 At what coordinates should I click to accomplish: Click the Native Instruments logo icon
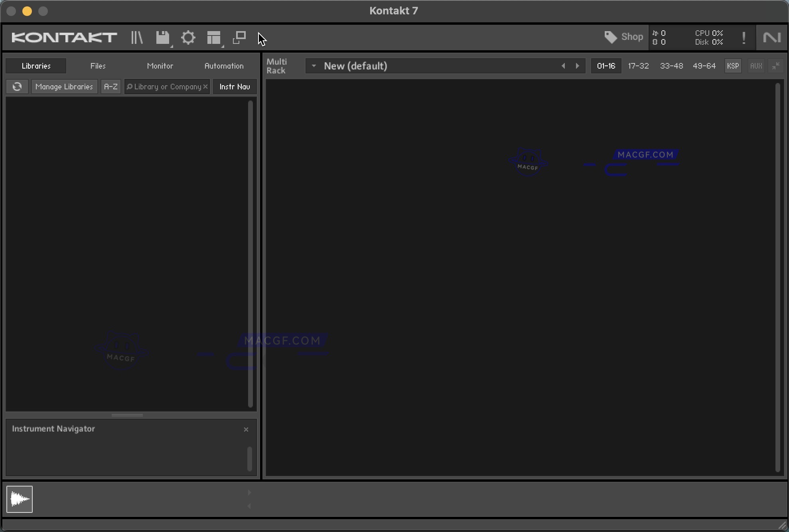[x=771, y=37]
